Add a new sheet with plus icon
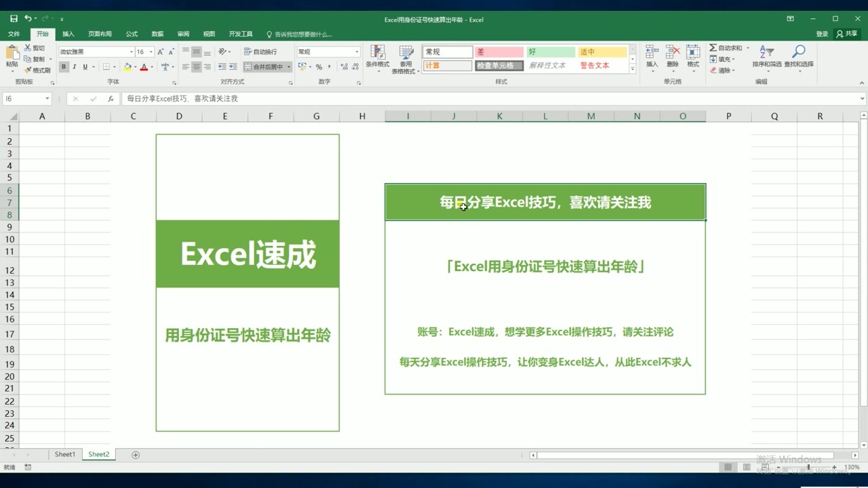 click(x=136, y=455)
